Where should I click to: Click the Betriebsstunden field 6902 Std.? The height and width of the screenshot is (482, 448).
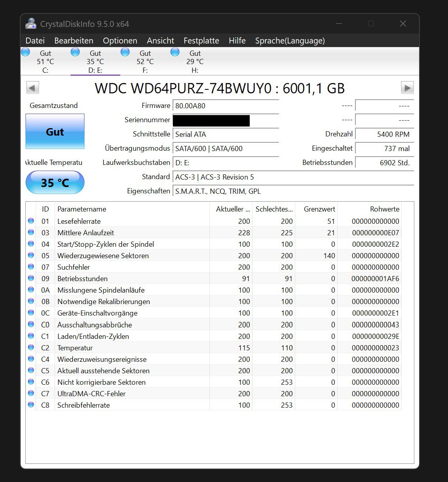coord(385,163)
